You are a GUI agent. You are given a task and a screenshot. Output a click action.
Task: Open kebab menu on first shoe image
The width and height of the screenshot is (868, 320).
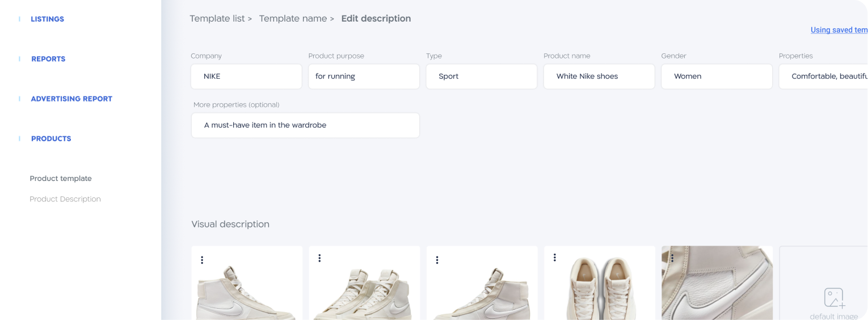[202, 260]
